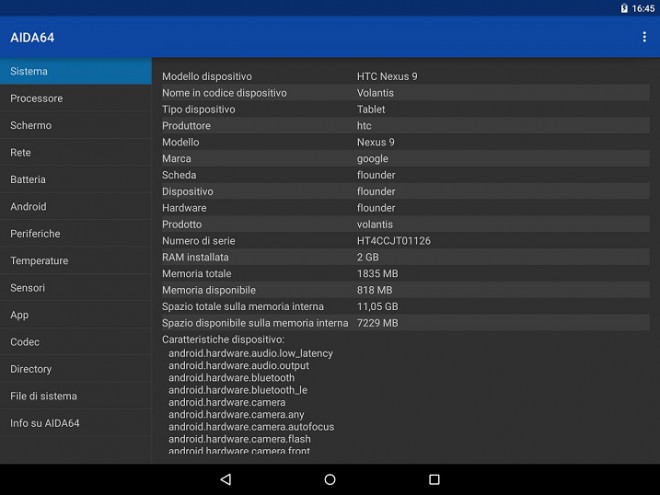The width and height of the screenshot is (660, 495).
Task: Click the clock showing 16:45
Action: click(643, 8)
